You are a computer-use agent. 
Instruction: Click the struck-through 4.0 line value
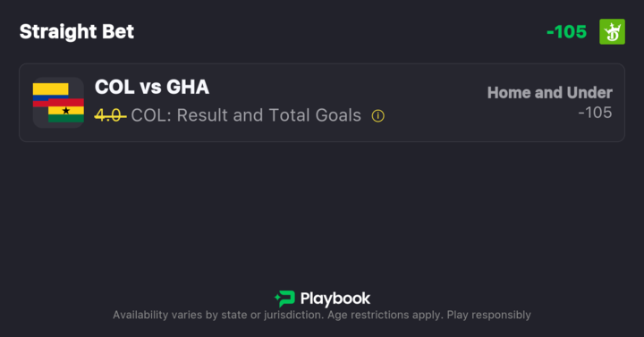point(110,115)
